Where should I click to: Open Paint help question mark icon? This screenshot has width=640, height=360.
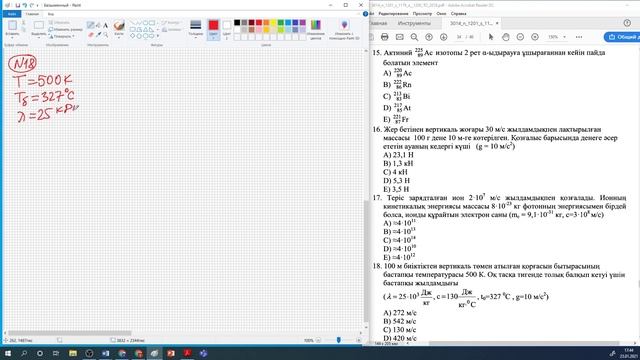coord(365,14)
